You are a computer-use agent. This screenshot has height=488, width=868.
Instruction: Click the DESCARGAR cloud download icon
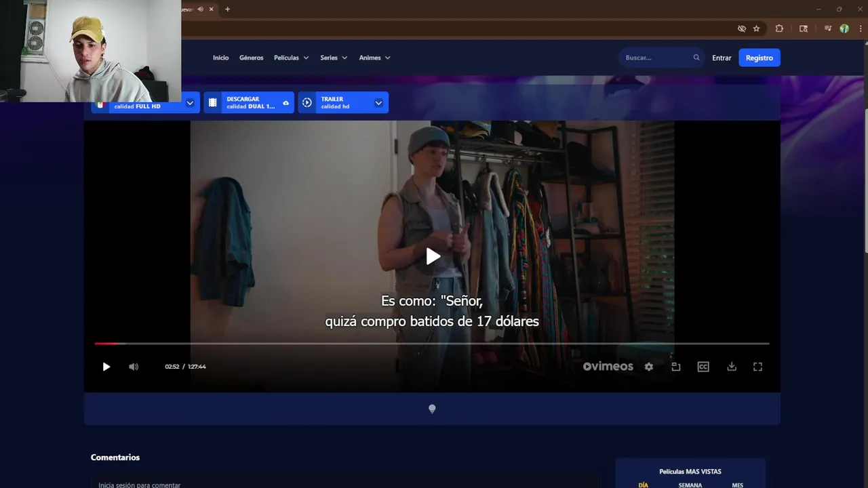click(x=285, y=103)
